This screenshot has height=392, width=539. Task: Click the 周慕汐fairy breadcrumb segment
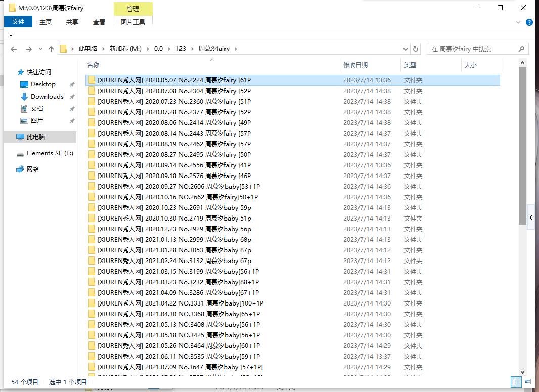pos(214,49)
